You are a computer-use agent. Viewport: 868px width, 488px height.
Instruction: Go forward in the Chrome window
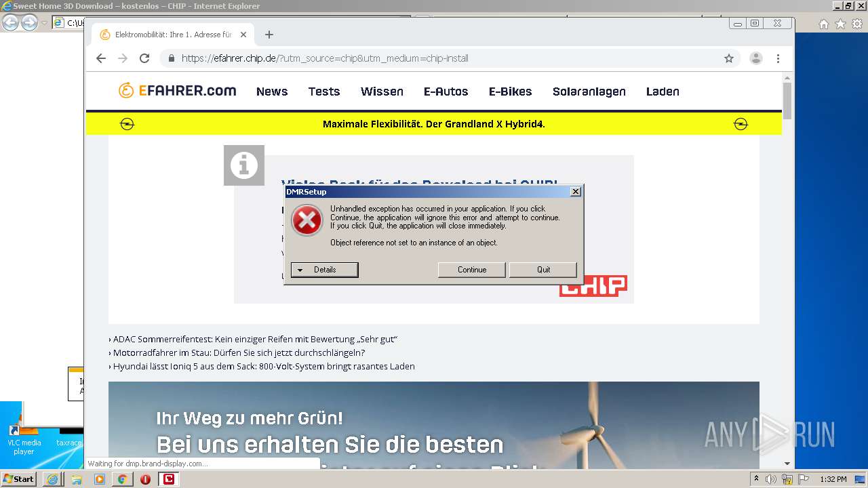point(123,58)
